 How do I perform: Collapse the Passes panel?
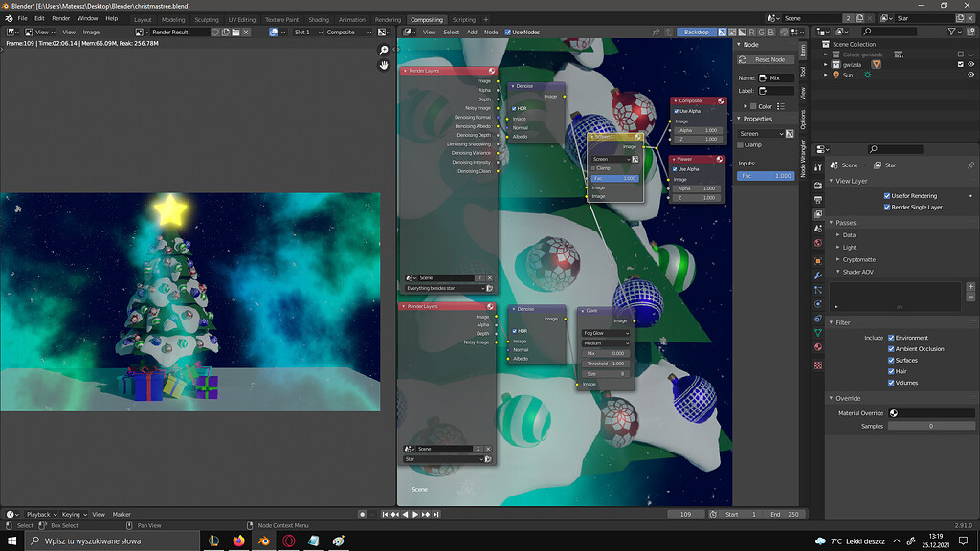832,222
